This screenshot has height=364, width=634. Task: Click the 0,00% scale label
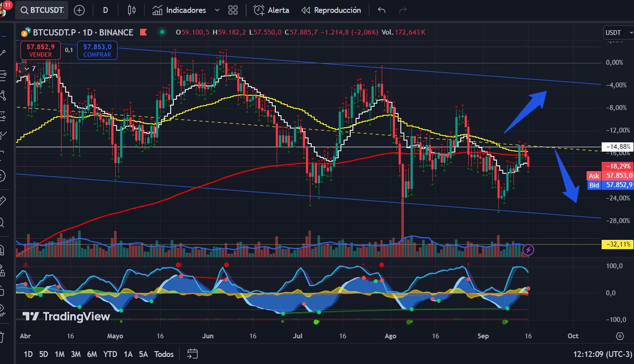point(616,62)
